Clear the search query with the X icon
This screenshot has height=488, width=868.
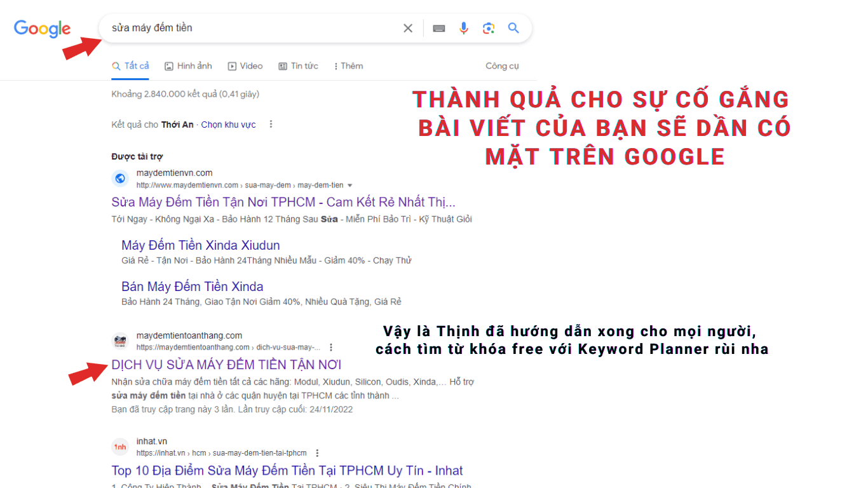click(x=407, y=28)
